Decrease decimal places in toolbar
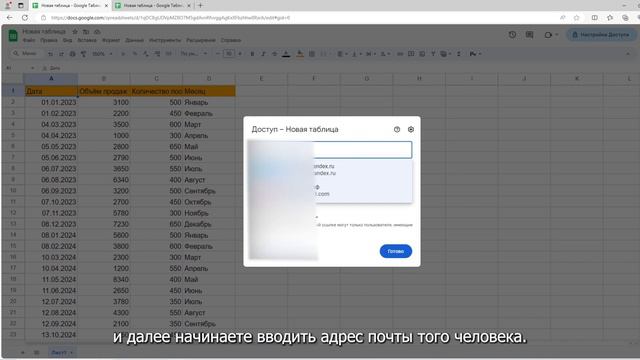Screen dimensions: 640x360 pos(146,54)
